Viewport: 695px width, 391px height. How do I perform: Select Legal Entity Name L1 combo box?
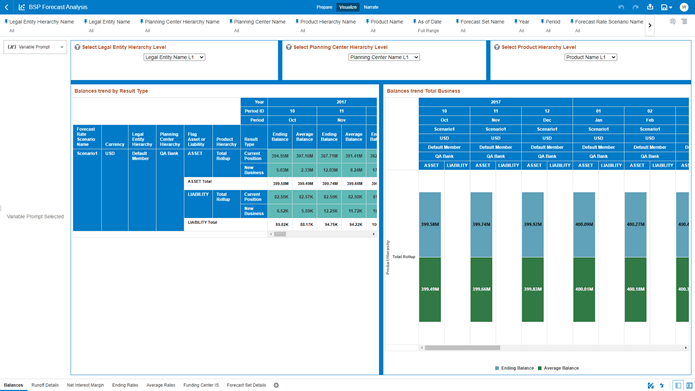click(x=174, y=57)
